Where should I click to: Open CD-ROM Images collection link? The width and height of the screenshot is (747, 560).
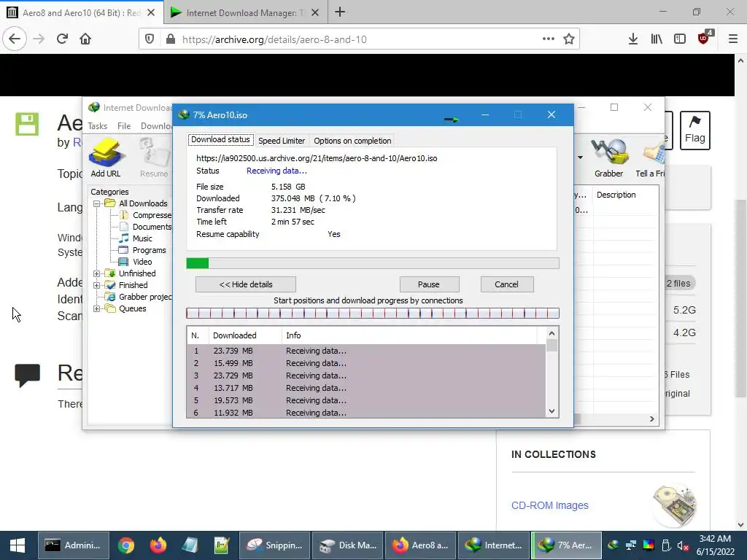tap(550, 505)
